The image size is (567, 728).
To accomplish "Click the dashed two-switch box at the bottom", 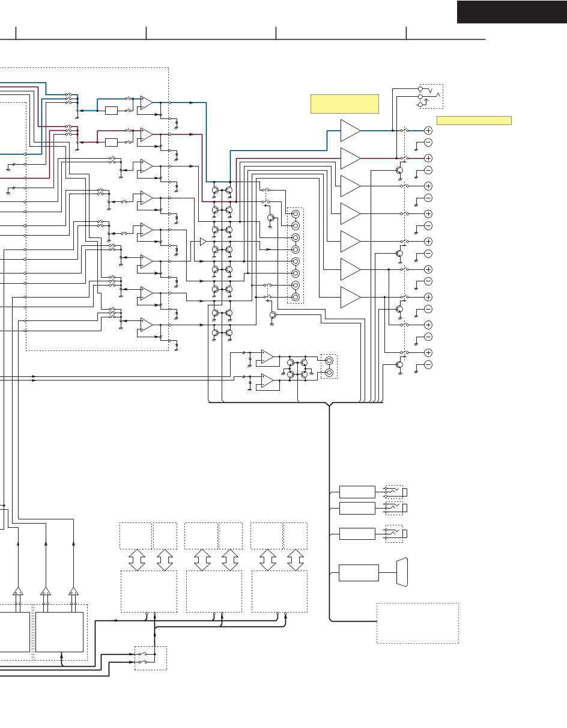I will click(150, 658).
